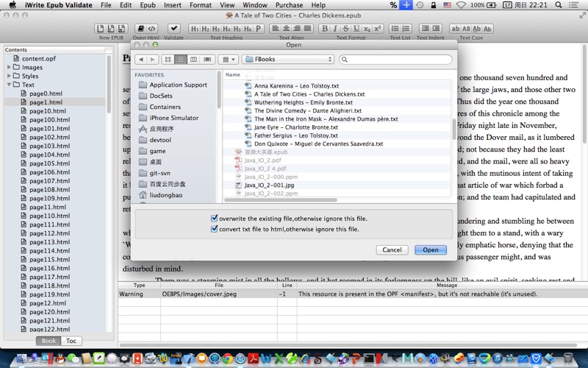The width and height of the screenshot is (588, 368).
Task: Select Don Quixote txt file
Action: coord(318,144)
